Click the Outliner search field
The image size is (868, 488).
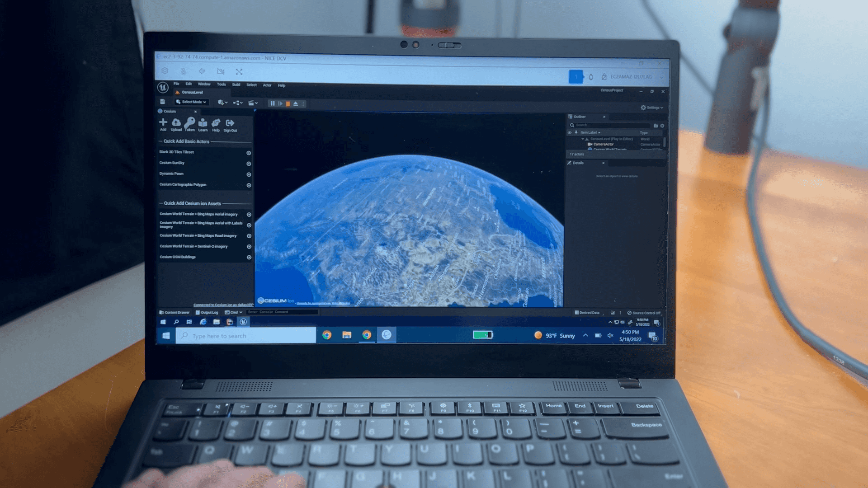click(609, 125)
